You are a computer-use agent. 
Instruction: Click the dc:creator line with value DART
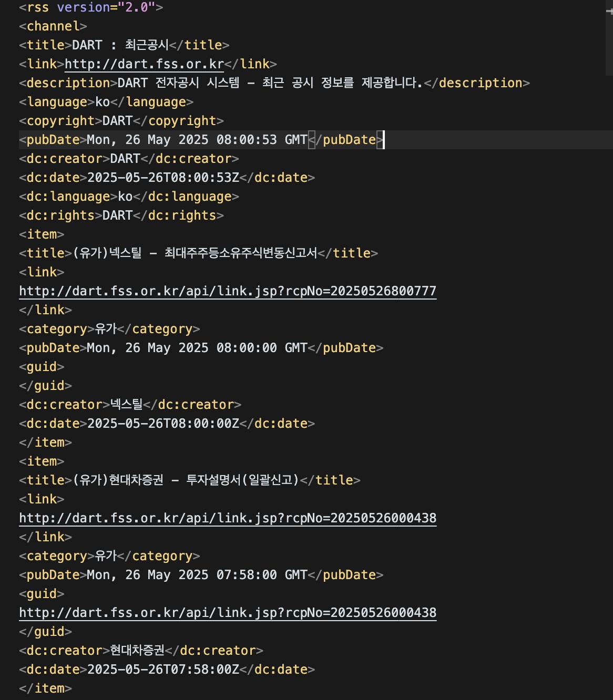coord(129,159)
